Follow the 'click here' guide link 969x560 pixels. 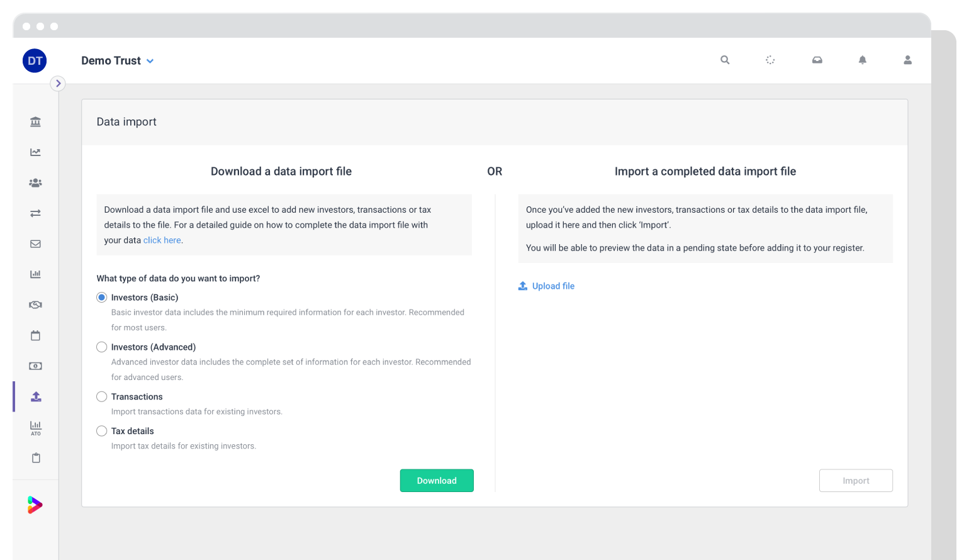(161, 240)
